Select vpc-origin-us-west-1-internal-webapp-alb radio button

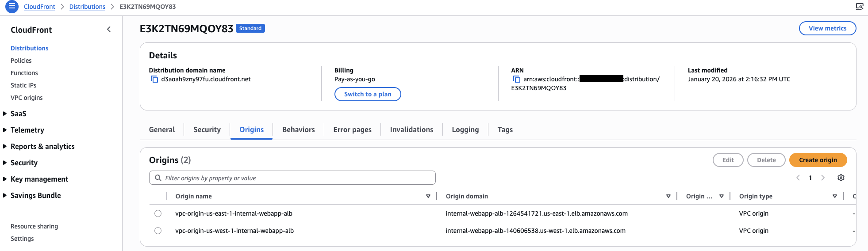coord(158,231)
